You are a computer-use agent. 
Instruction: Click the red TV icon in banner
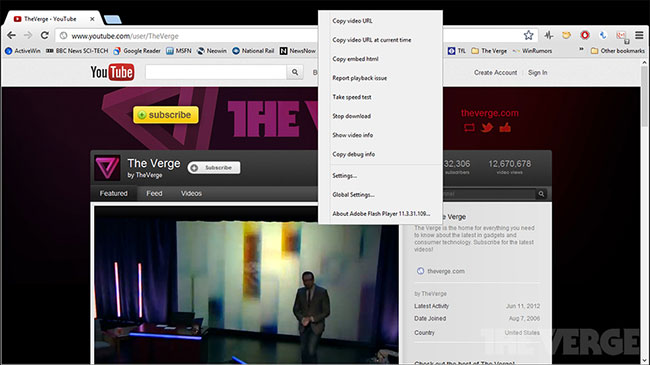[469, 127]
